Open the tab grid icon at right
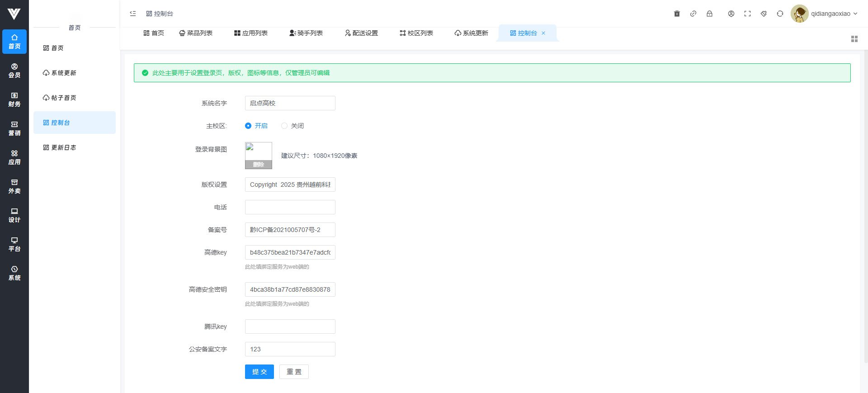 click(x=854, y=39)
